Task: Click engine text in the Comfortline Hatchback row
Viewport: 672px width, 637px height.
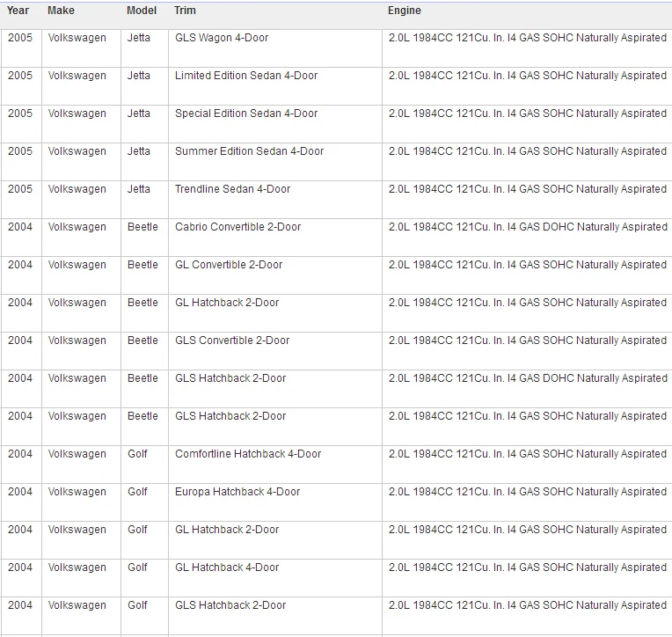Action: click(528, 453)
